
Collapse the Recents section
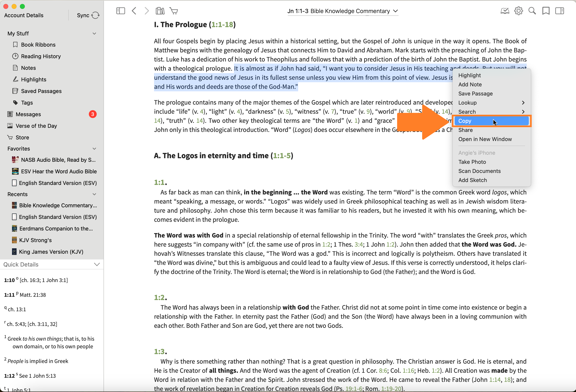(x=94, y=194)
